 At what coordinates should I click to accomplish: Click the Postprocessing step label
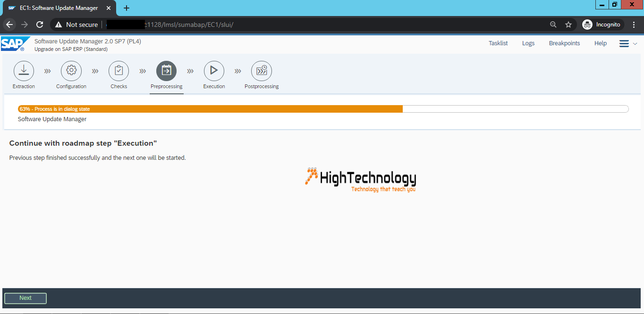tap(262, 86)
